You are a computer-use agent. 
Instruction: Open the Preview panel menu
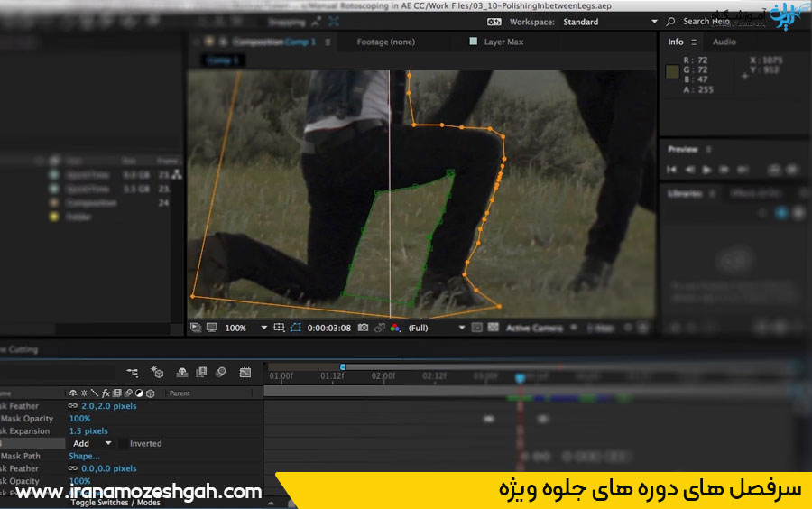pyautogui.click(x=708, y=150)
